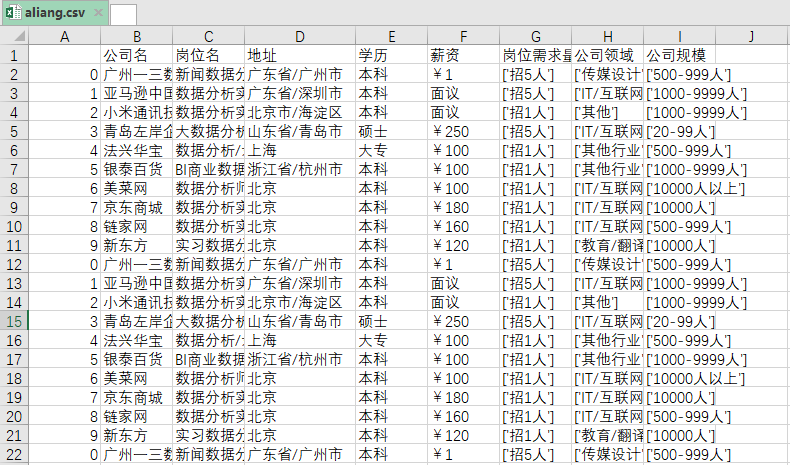The width and height of the screenshot is (790, 465).
Task: Click the 岗位需求量 header cell
Action: [x=536, y=55]
